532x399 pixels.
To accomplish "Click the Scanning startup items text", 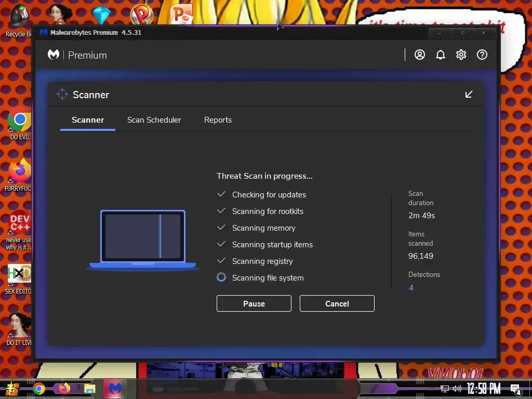I will click(272, 245).
